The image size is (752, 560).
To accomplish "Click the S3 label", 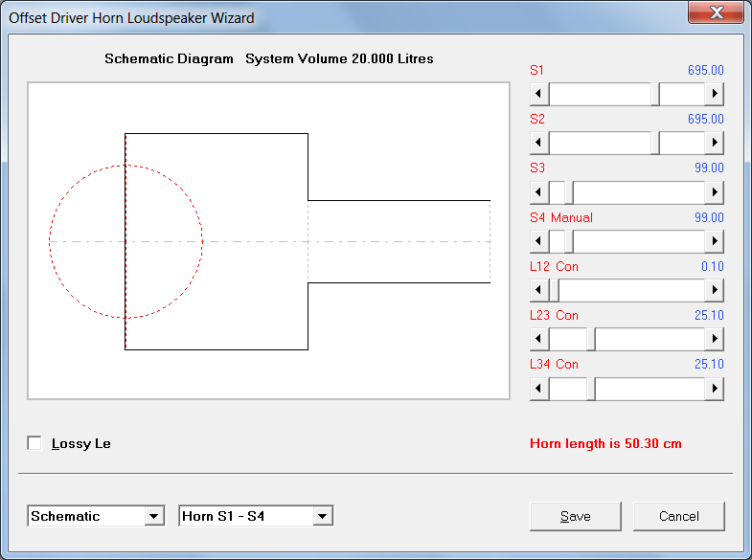I will point(537,168).
